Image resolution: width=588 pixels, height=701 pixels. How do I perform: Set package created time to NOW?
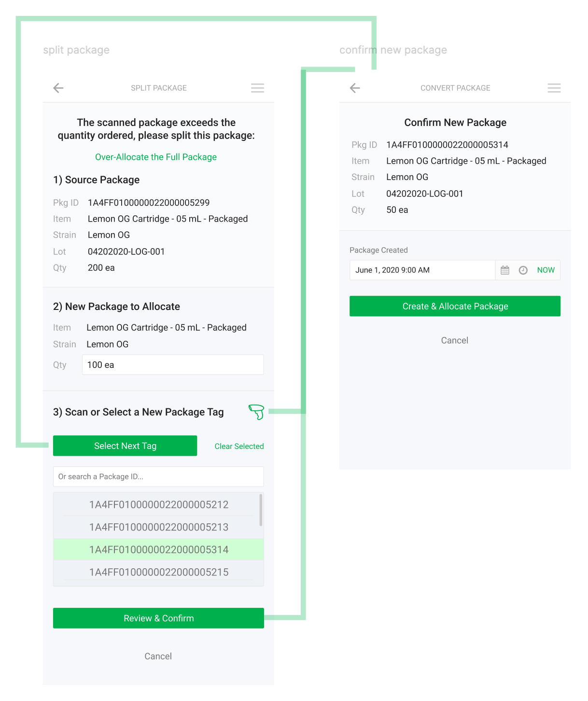click(546, 270)
